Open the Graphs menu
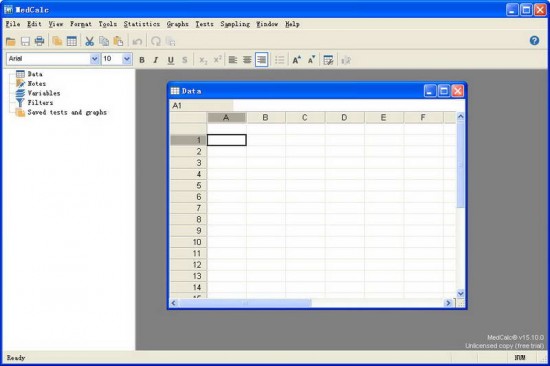This screenshot has height=366, width=550. point(177,24)
